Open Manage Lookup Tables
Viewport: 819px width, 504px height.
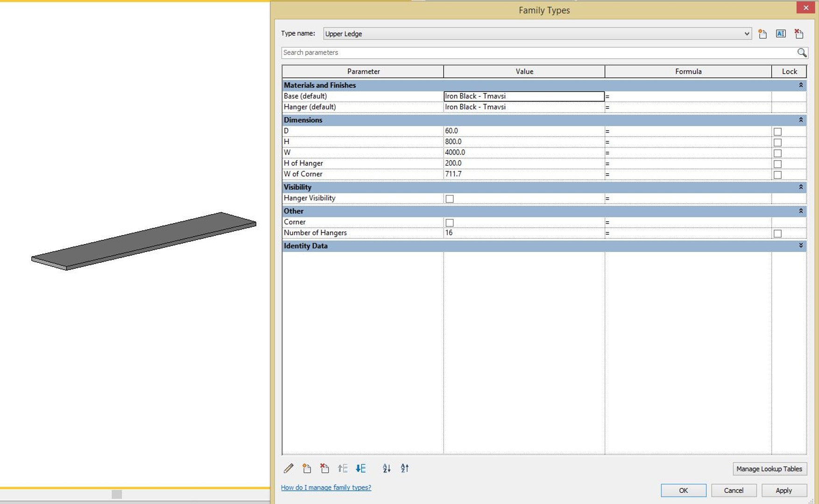pyautogui.click(x=769, y=469)
